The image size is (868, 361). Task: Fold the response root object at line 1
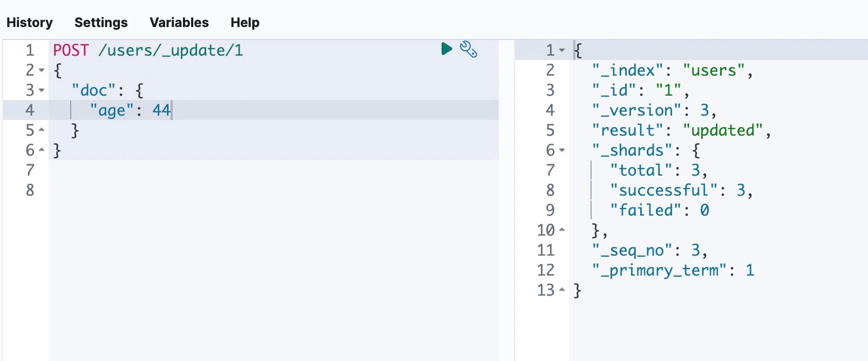coord(562,50)
